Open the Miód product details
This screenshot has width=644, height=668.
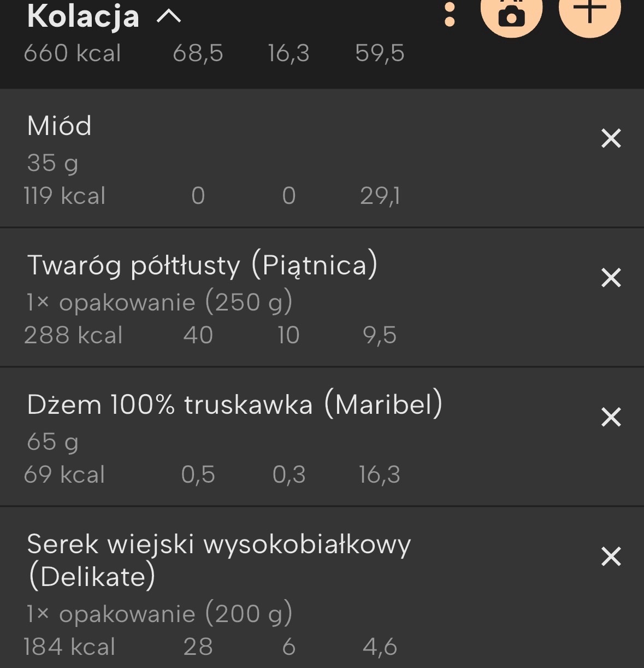coord(60,126)
